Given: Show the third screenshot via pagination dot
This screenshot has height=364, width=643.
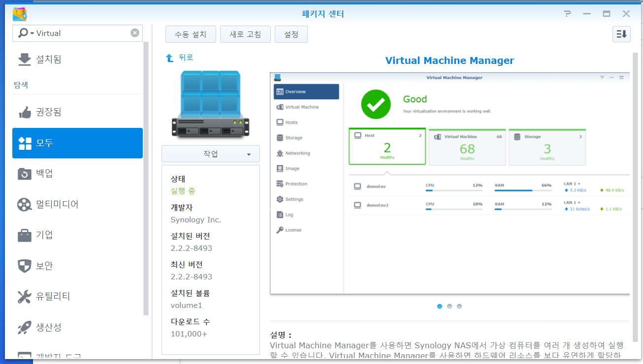Looking at the screenshot, I should coord(459,306).
